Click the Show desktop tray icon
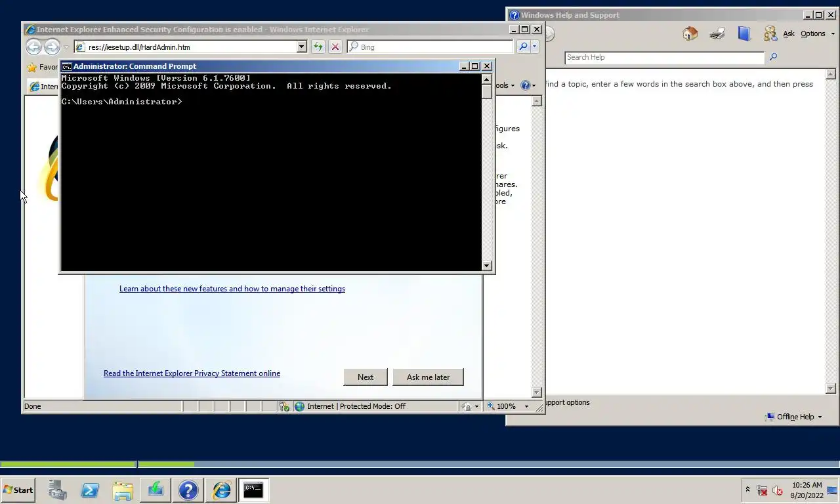The height and width of the screenshot is (504, 840). tap(832, 490)
